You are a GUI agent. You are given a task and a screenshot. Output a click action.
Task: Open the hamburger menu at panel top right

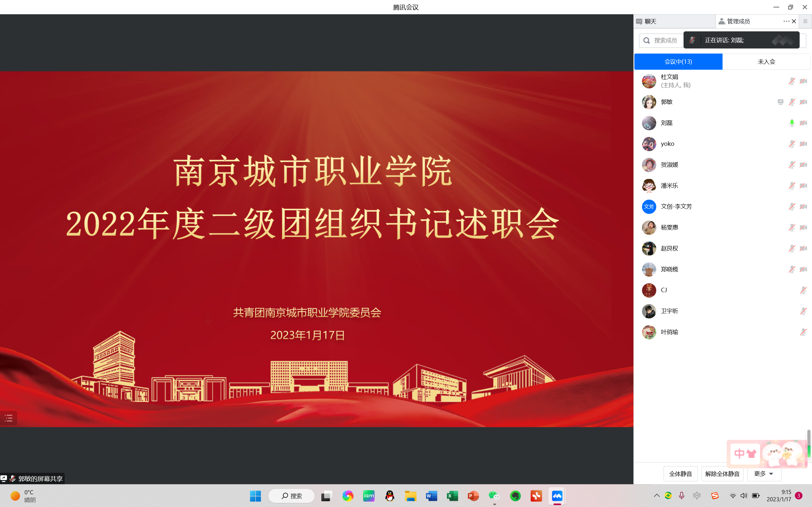805,21
